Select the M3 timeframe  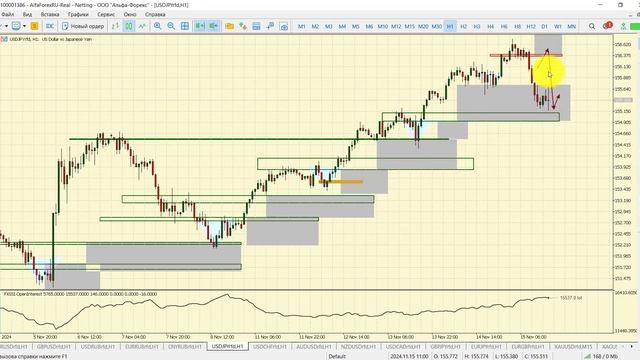(329, 26)
